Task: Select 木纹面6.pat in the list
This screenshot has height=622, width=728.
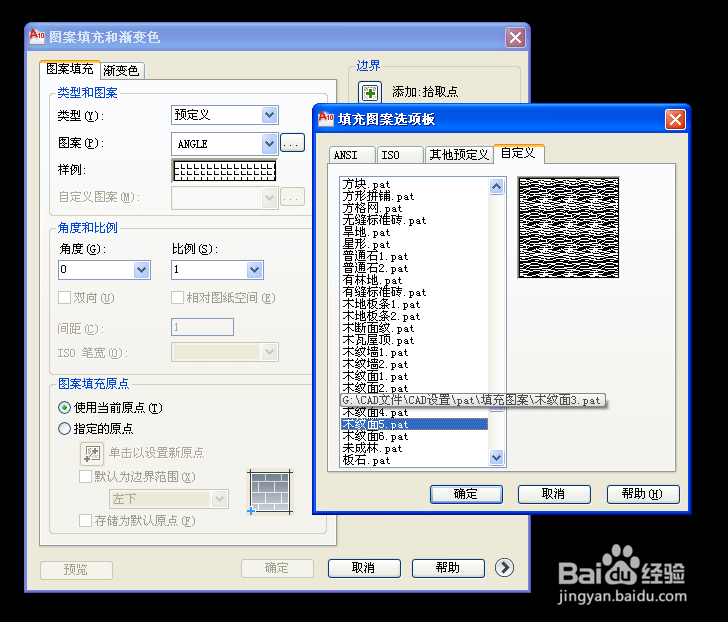Action: 375,436
